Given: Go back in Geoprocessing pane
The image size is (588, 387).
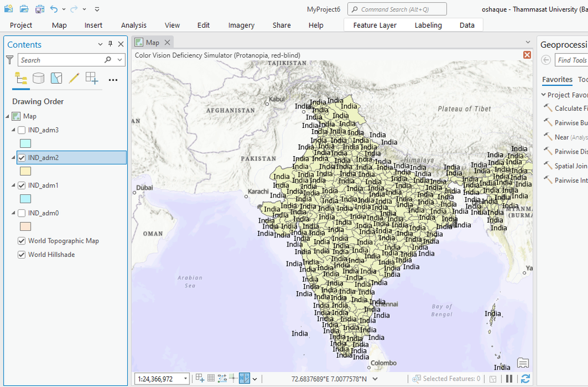Looking at the screenshot, I should coord(546,60).
